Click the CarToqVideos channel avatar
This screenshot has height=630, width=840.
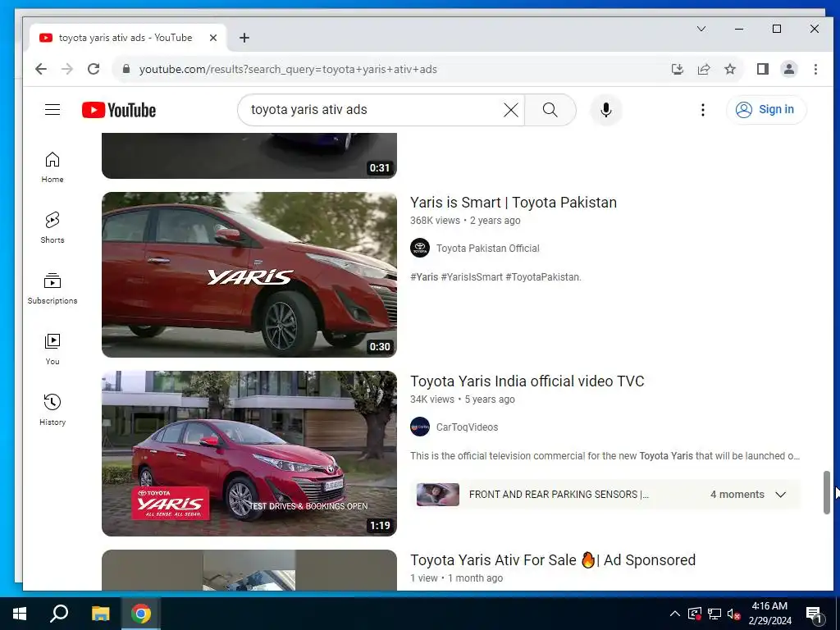point(420,427)
